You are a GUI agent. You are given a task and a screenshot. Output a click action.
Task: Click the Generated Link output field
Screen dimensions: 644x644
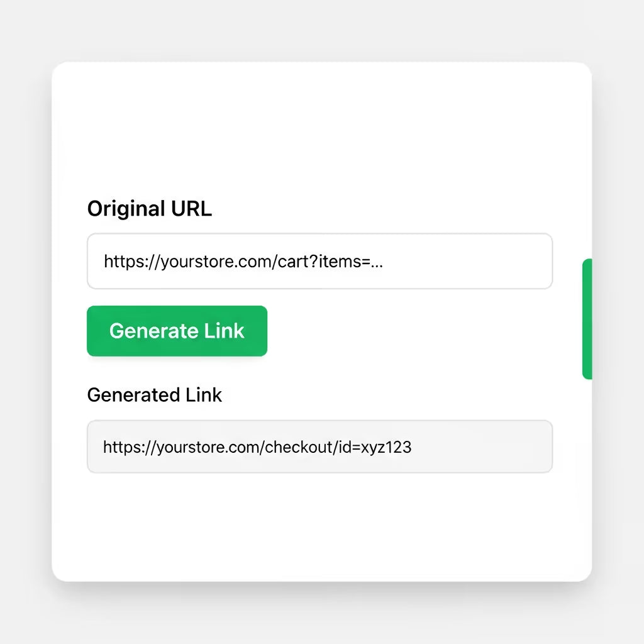tap(319, 447)
